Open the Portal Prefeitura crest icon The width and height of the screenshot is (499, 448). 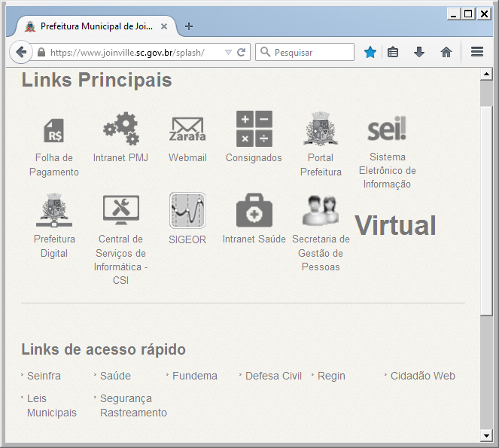(x=321, y=129)
